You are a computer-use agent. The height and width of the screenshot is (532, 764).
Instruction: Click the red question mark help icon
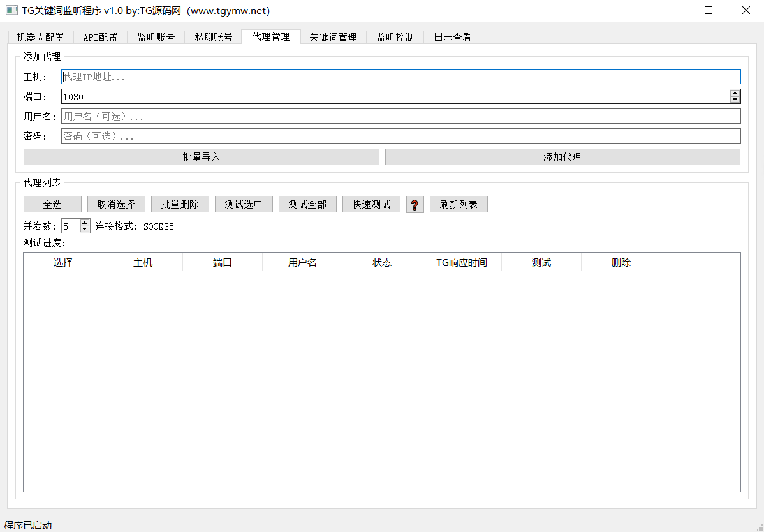415,205
